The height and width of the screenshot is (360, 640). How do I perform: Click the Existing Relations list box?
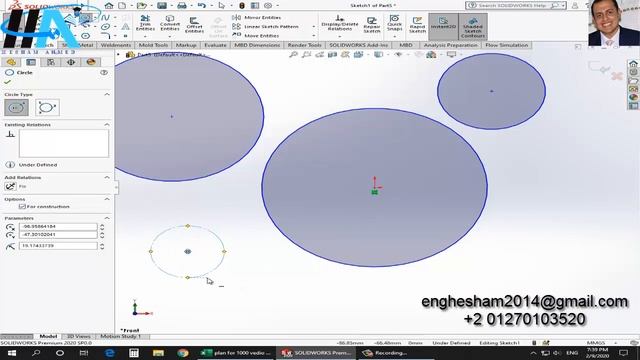pos(64,144)
